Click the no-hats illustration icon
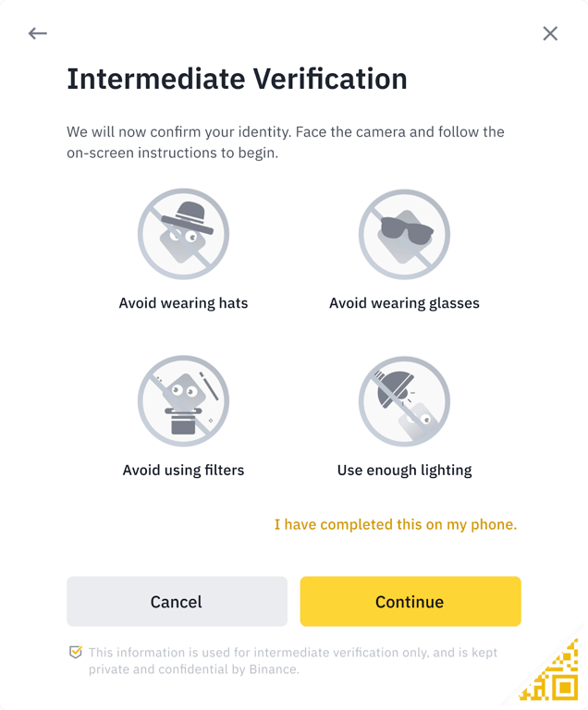588x710 pixels. click(x=183, y=234)
